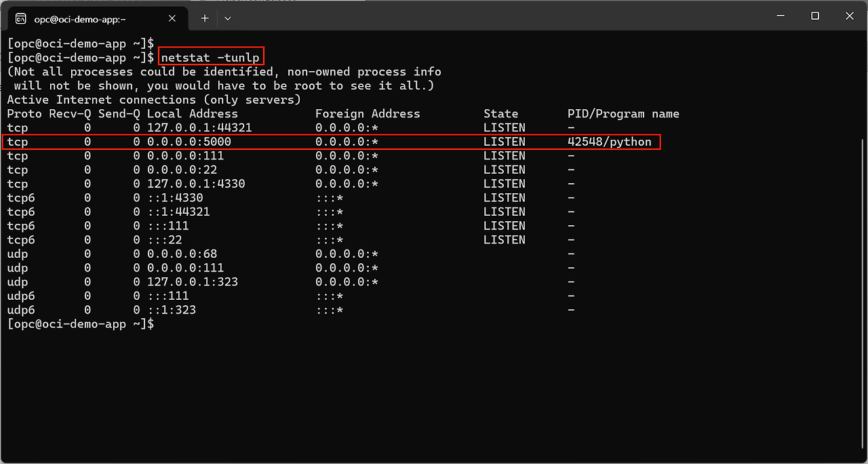Click the 42548/python process entry

pos(609,142)
